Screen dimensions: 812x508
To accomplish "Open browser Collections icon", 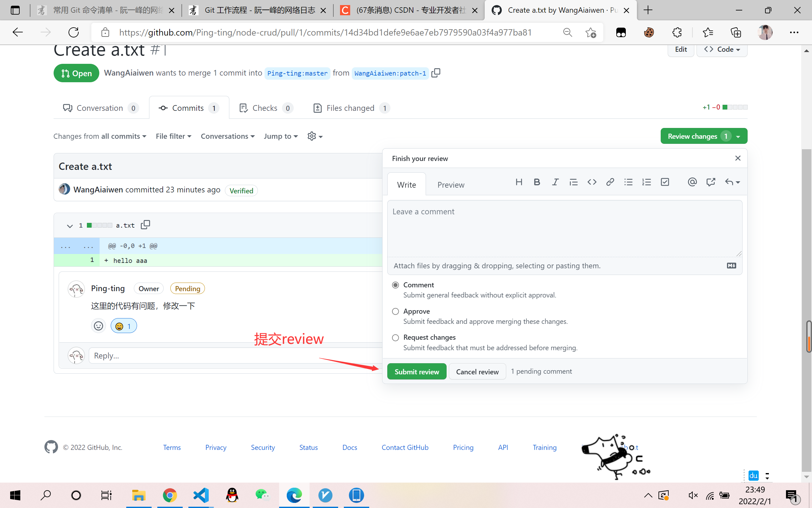I will [x=736, y=33].
